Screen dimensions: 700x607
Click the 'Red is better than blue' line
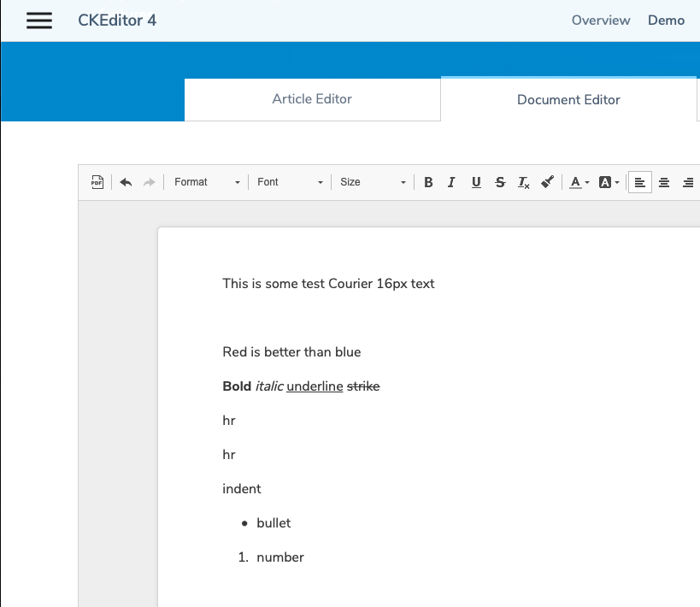click(x=291, y=352)
